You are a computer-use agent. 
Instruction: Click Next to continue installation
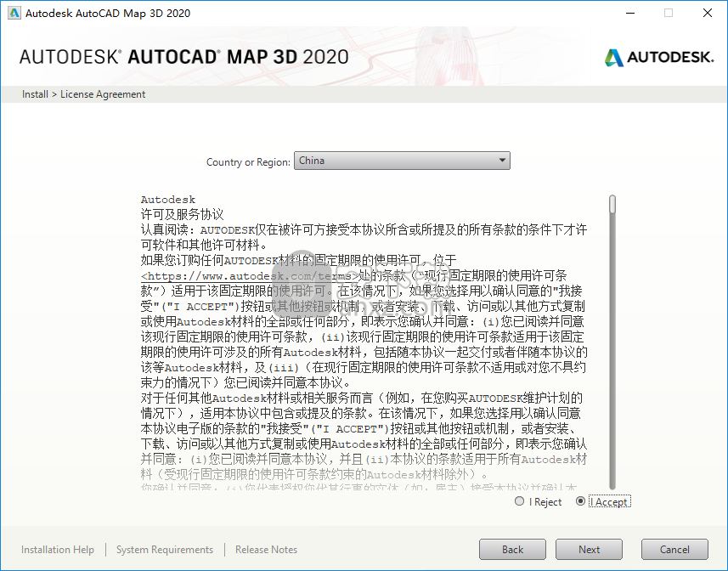pyautogui.click(x=590, y=550)
